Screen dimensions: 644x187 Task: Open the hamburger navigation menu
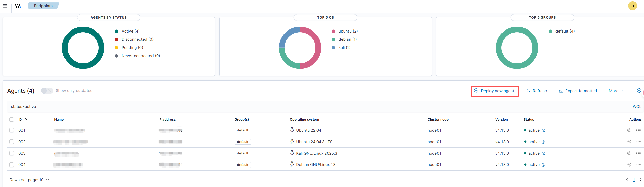pyautogui.click(x=5, y=6)
